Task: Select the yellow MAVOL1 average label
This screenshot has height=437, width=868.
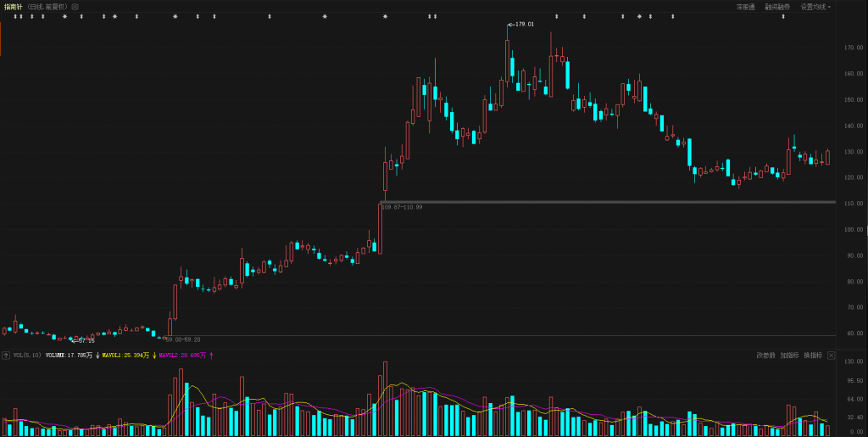Action: pyautogui.click(x=125, y=356)
